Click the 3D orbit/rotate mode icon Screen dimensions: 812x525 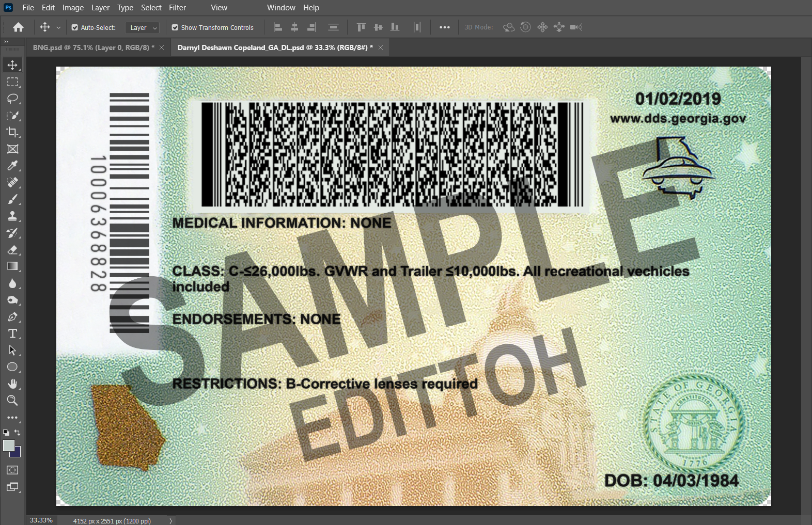(509, 27)
